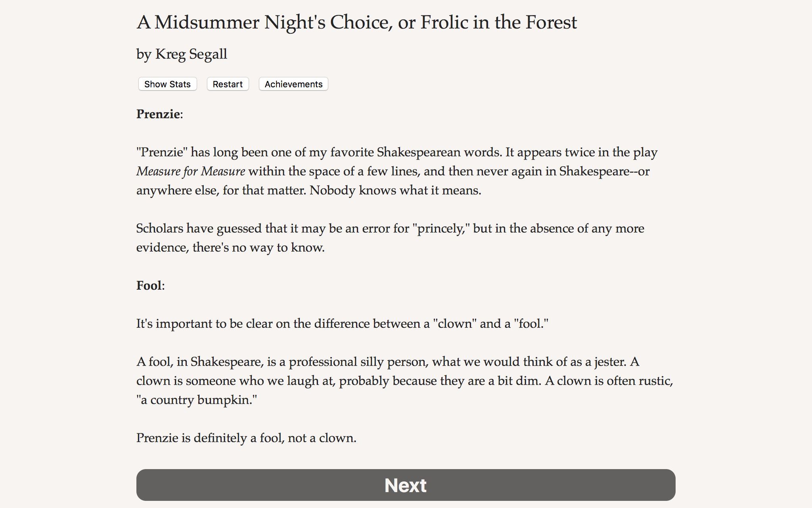The width and height of the screenshot is (812, 508).
Task: Click the line 'Prenzie is definitely a fool'
Action: [x=246, y=438]
